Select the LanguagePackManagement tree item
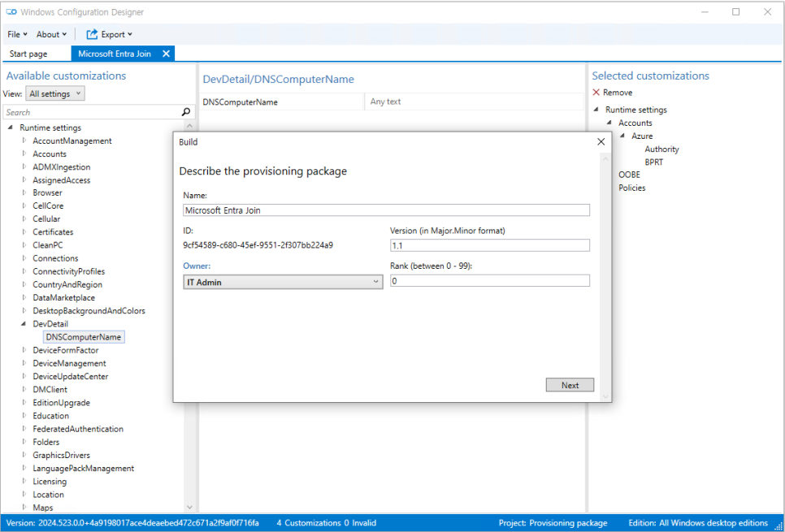 point(83,468)
